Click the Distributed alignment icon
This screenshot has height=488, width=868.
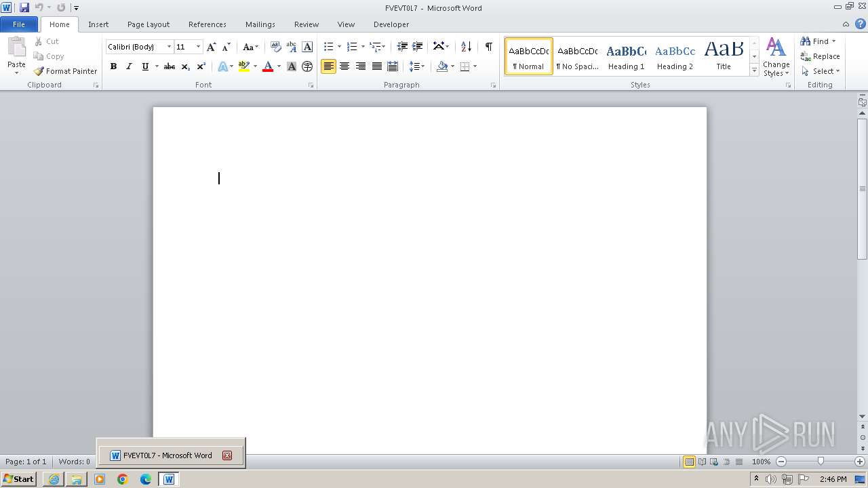coord(393,66)
